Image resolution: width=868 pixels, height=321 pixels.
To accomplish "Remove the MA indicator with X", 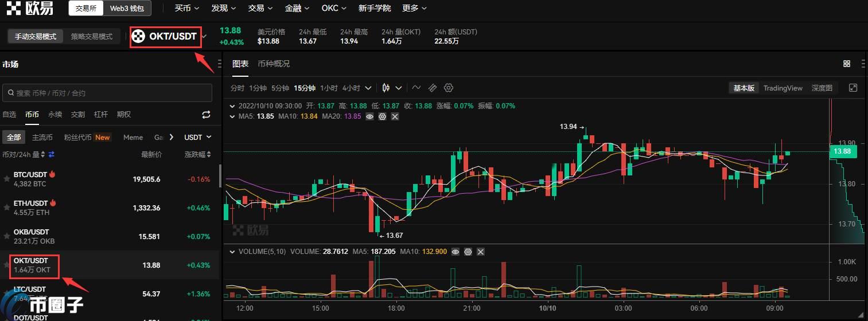I will (395, 116).
